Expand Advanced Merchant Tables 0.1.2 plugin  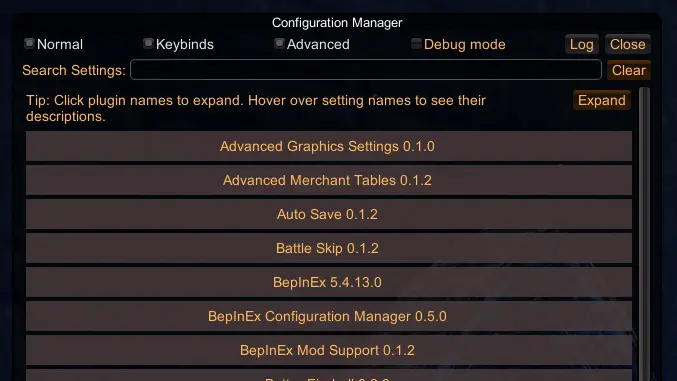[329, 180]
